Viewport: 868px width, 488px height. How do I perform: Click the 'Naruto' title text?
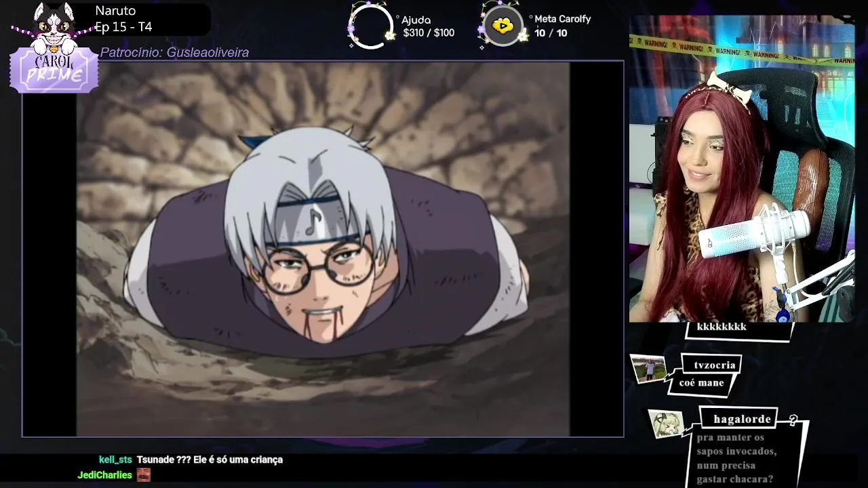115,11
